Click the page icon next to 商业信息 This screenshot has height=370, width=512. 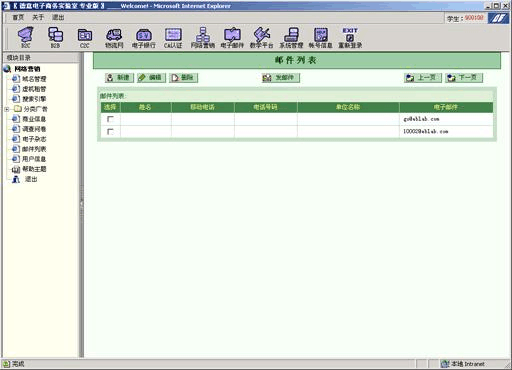tap(16, 119)
